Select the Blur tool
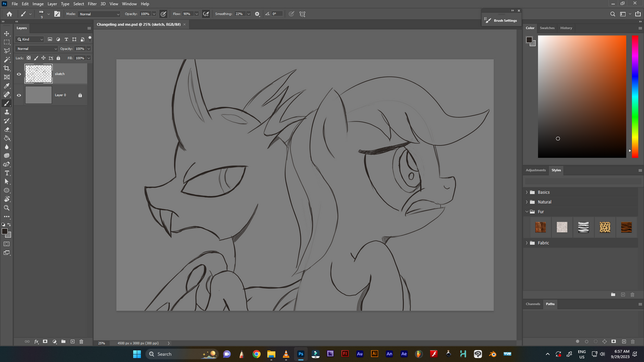Image resolution: width=644 pixels, height=362 pixels. click(7, 147)
